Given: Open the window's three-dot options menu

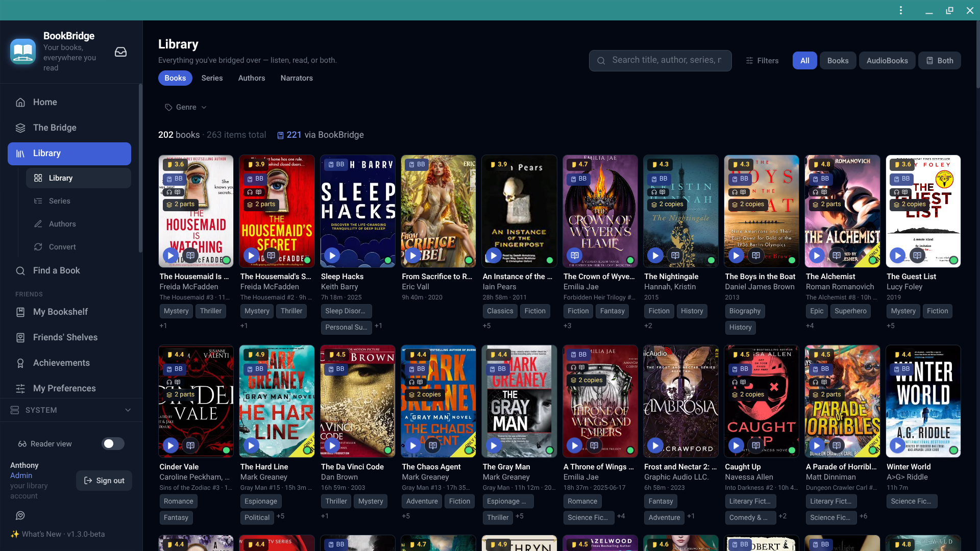Looking at the screenshot, I should pos(901,10).
